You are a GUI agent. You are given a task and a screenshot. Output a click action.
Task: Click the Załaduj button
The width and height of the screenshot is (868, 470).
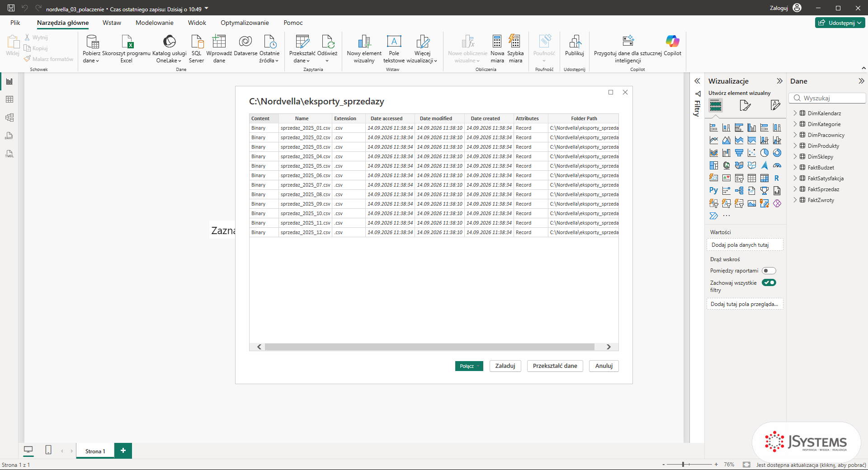505,366
